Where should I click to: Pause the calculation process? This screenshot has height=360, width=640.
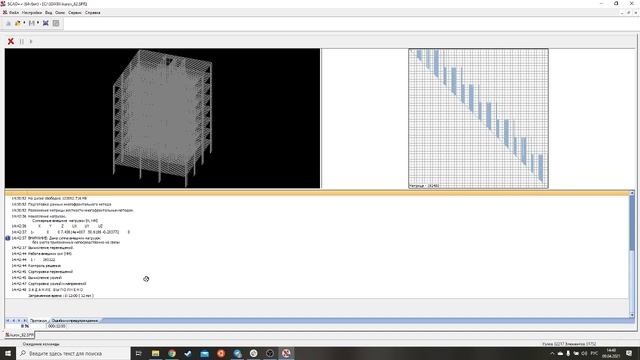pos(22,41)
